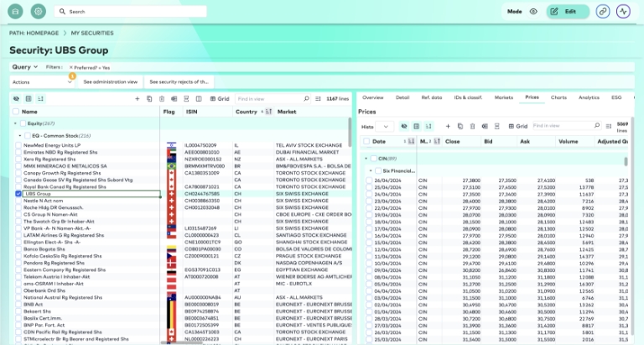This screenshot has height=345, width=644.
Task: Switch to view mode eye icon
Action: pyautogui.click(x=533, y=12)
